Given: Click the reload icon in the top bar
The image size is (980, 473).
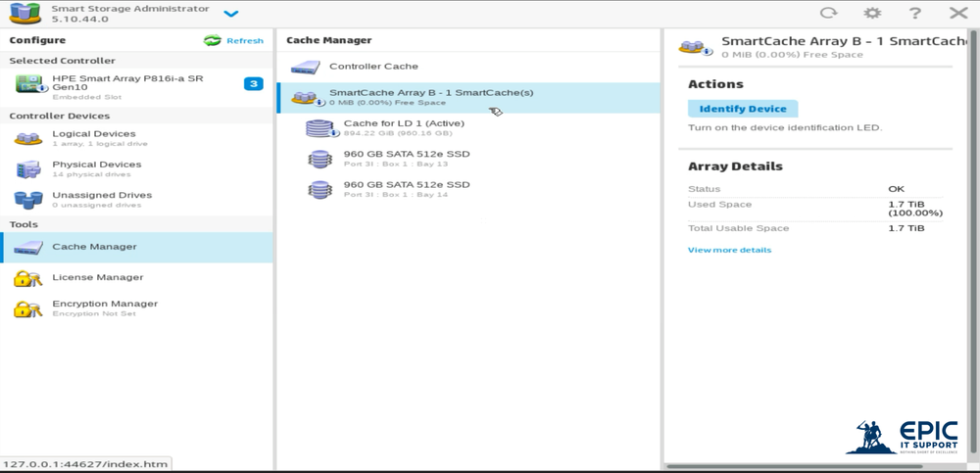Looking at the screenshot, I should click(828, 13).
